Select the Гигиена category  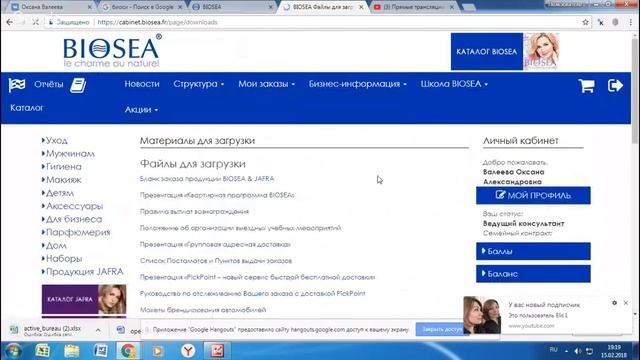coord(64,167)
